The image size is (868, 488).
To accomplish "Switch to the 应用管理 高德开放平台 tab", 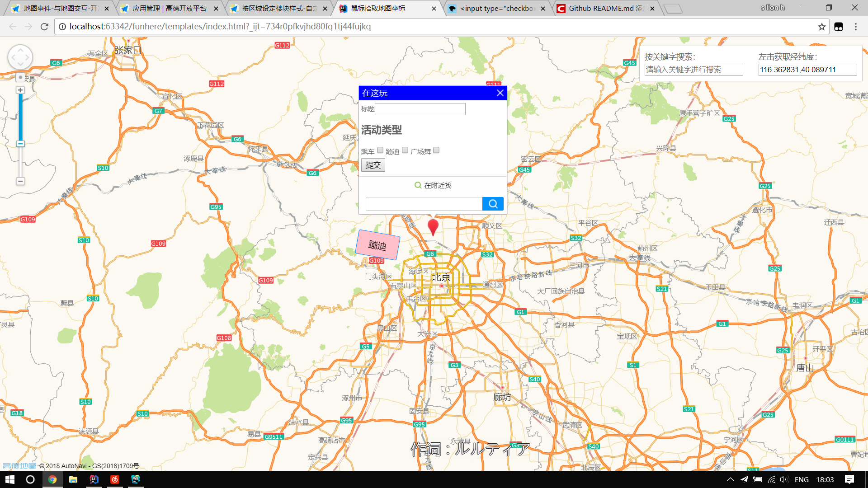I will click(x=170, y=8).
